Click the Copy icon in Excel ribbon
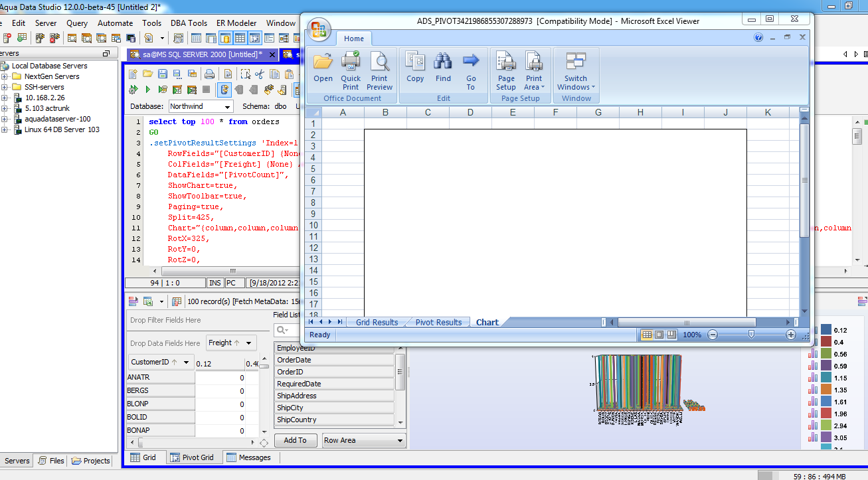 coord(415,67)
